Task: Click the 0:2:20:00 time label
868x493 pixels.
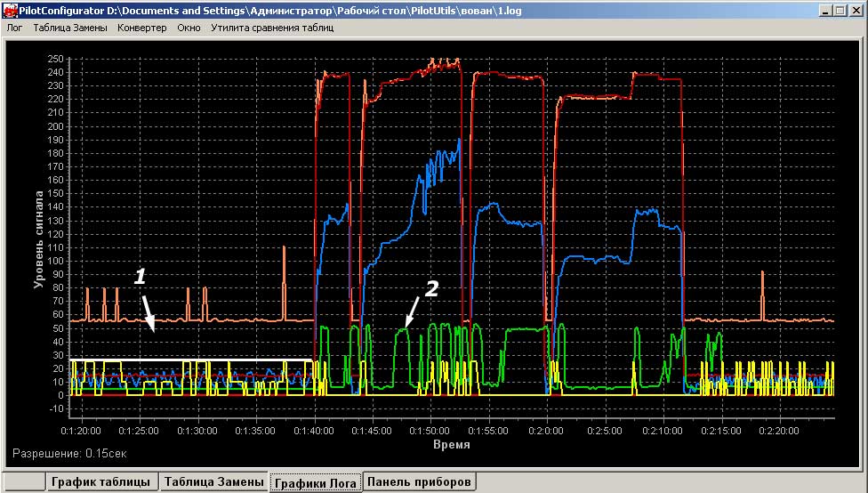Action: click(779, 431)
